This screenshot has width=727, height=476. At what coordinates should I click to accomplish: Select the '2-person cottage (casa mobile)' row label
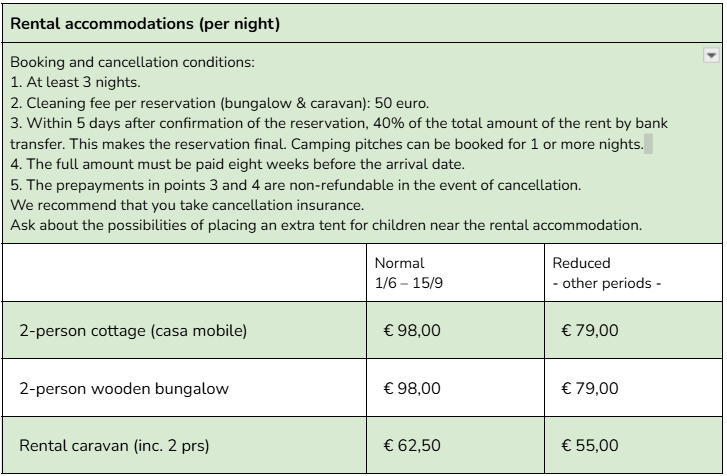tap(133, 331)
